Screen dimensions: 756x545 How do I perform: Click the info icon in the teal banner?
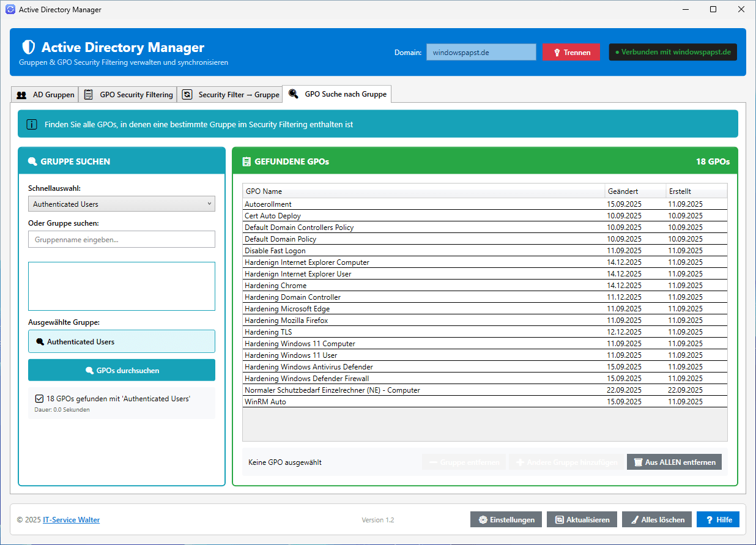tap(32, 124)
